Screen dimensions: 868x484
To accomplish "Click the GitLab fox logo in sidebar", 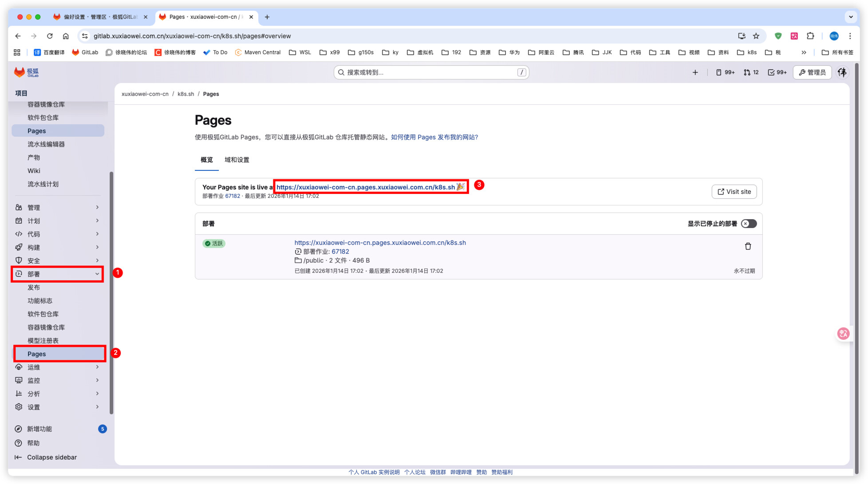I will tap(20, 72).
